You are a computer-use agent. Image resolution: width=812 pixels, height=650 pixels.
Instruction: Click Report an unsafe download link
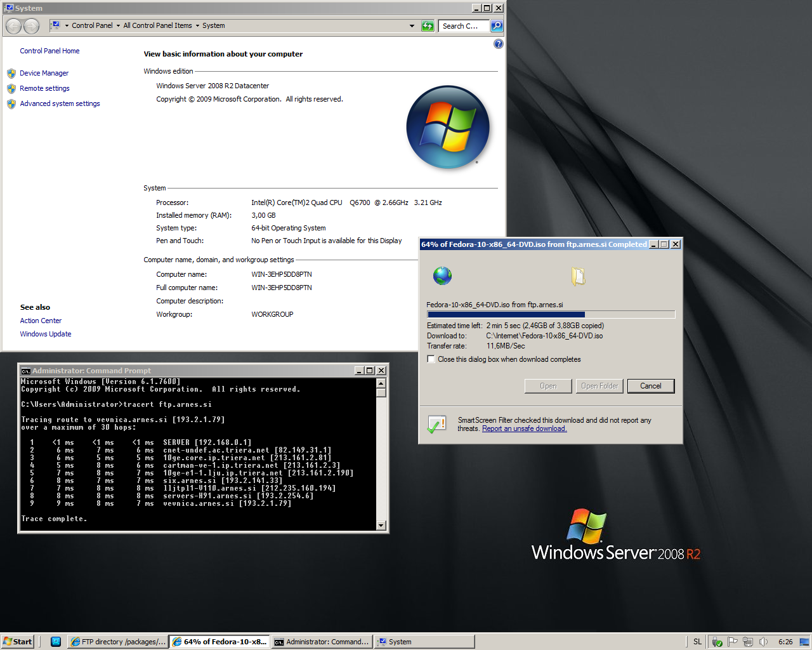(x=524, y=429)
